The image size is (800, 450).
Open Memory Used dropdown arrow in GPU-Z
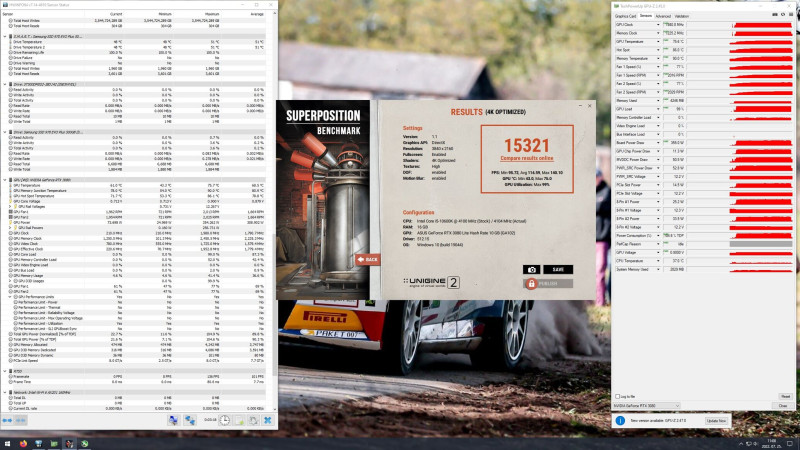coord(658,101)
